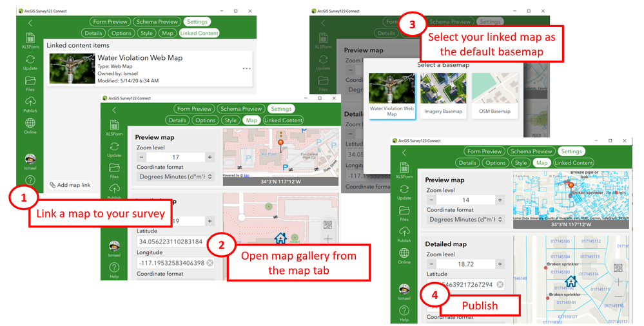Click Help icon in the zoom 14 map window
This screenshot has width=644, height=326.
[x=404, y=311]
